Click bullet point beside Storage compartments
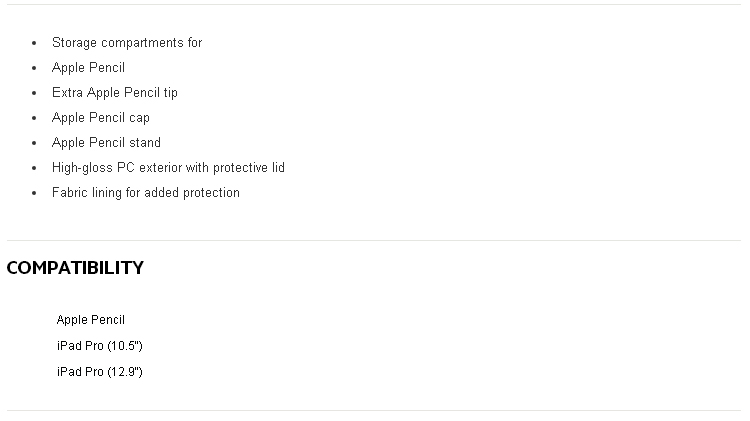Image resolution: width=750 pixels, height=421 pixels. point(34,43)
